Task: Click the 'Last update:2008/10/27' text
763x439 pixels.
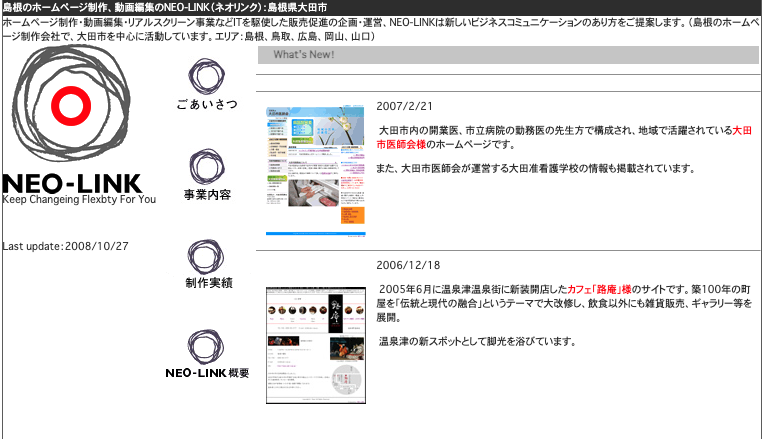Action: click(65, 246)
